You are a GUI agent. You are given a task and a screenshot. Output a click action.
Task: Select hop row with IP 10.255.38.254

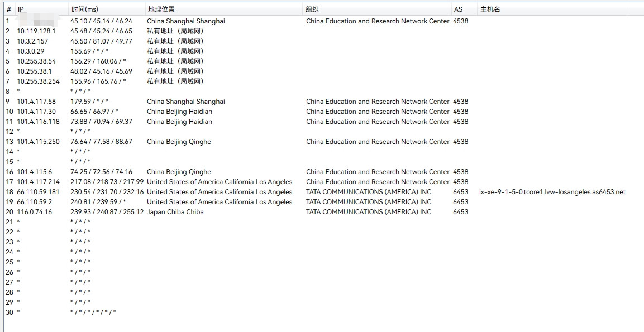point(38,81)
